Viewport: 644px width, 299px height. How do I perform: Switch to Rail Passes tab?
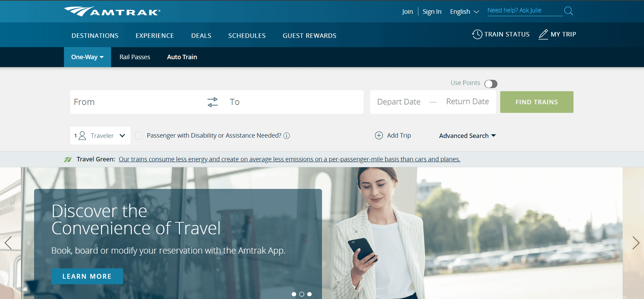pyautogui.click(x=135, y=57)
